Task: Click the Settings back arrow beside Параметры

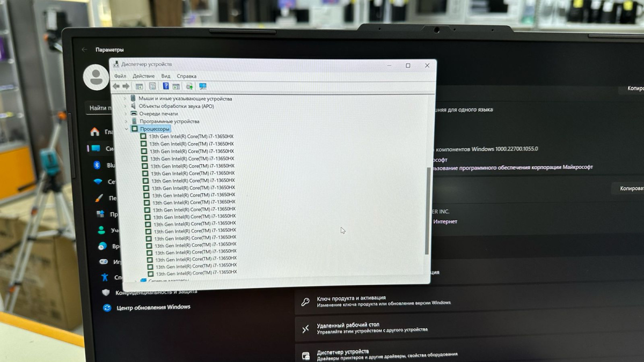Action: [x=84, y=49]
